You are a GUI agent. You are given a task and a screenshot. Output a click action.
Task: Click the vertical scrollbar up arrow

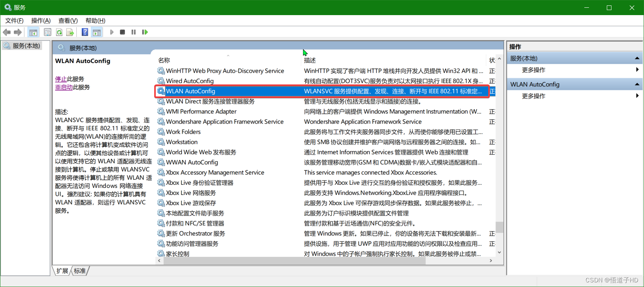point(499,59)
